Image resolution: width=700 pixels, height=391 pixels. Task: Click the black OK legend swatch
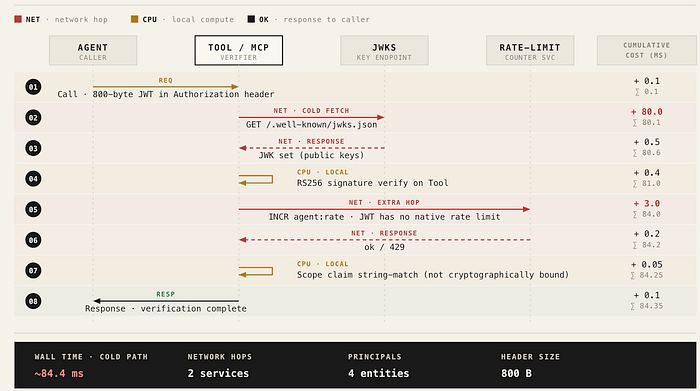251,19
